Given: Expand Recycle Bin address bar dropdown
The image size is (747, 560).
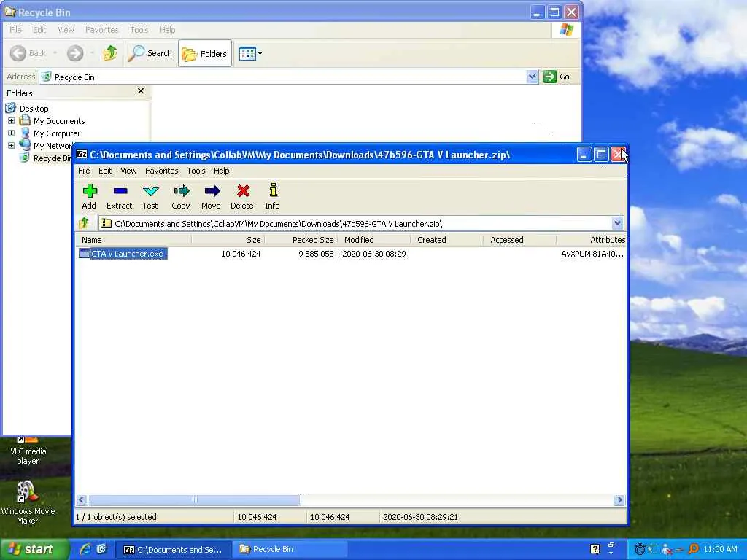Looking at the screenshot, I should coord(532,76).
